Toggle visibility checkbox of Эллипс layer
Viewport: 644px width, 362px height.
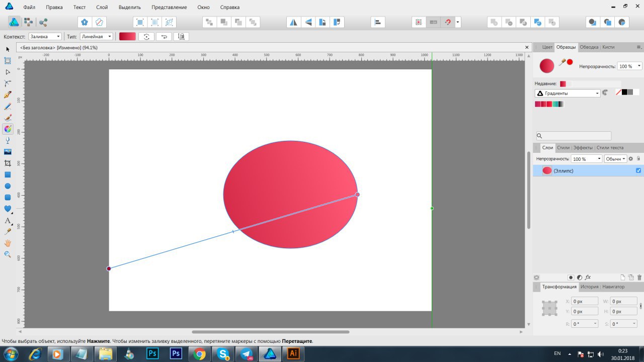click(x=638, y=170)
